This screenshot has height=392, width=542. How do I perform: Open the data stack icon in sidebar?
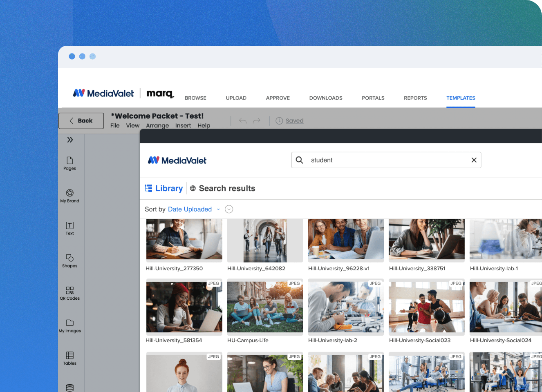click(70, 388)
